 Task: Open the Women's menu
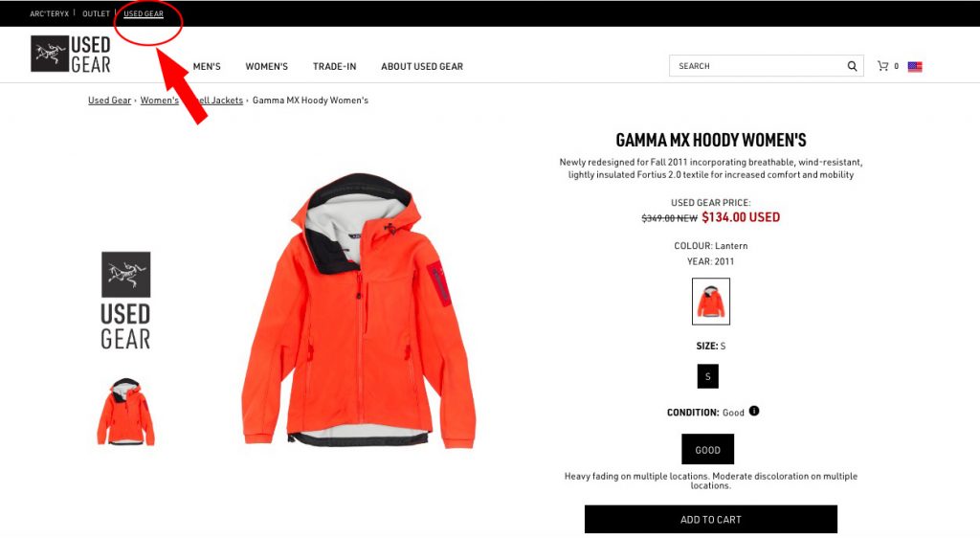pyautogui.click(x=266, y=66)
